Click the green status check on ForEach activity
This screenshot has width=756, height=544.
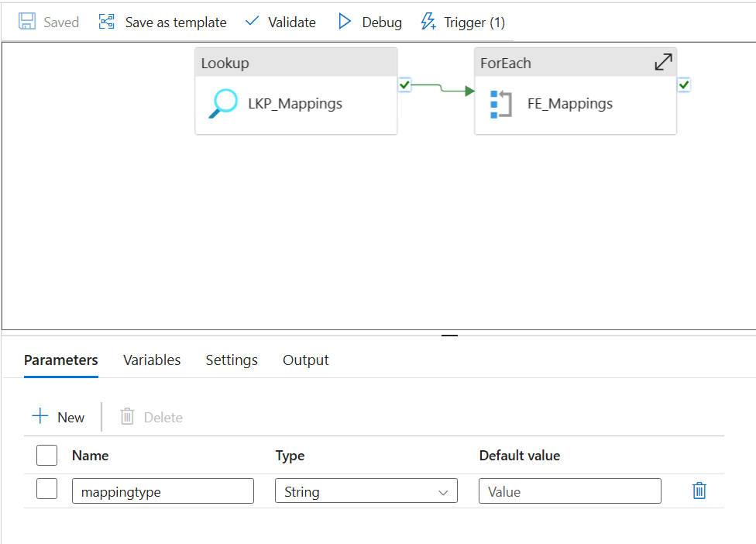coord(683,85)
